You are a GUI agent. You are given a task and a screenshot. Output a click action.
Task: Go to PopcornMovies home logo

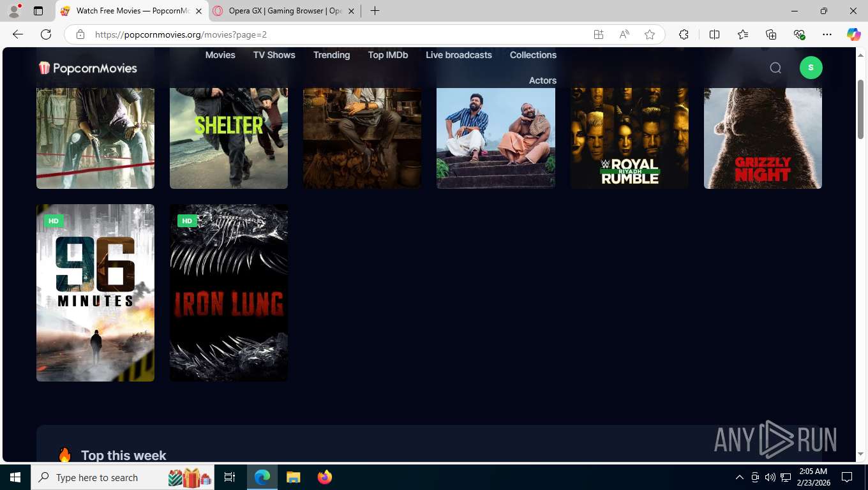pyautogui.click(x=87, y=68)
